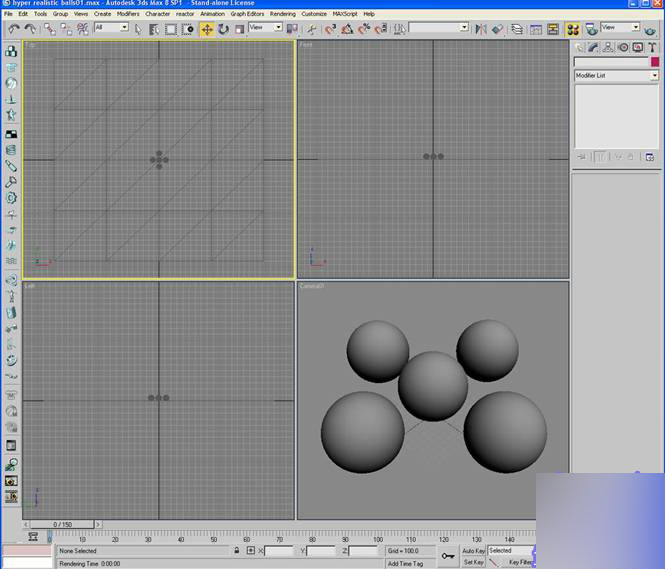Image resolution: width=665 pixels, height=569 pixels.
Task: Open the reference coordinate 'View' dropdown
Action: click(x=265, y=28)
